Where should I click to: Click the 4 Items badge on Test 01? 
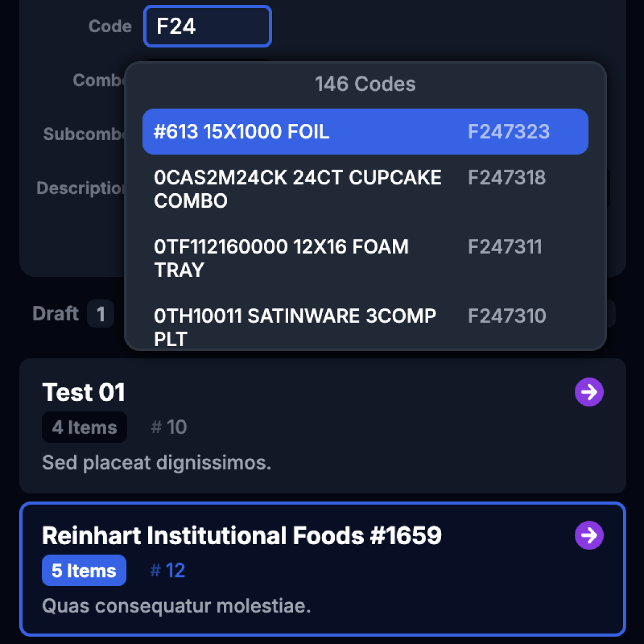coord(84,428)
